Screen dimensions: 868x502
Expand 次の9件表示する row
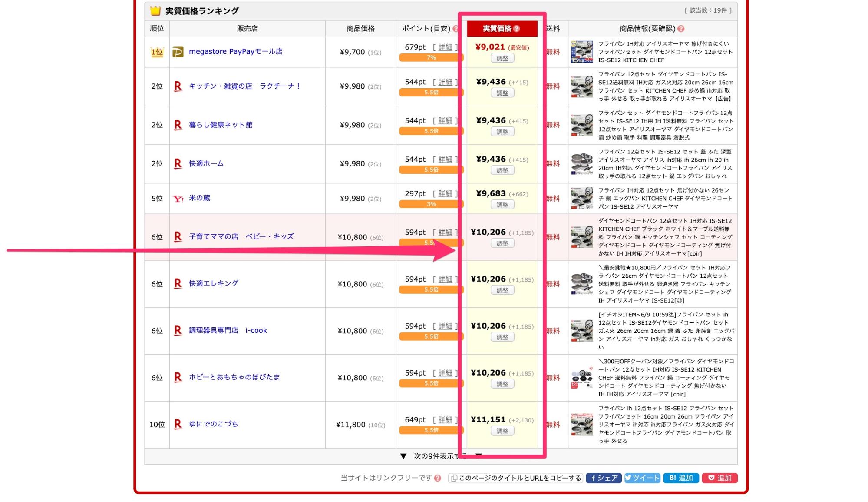(x=441, y=456)
